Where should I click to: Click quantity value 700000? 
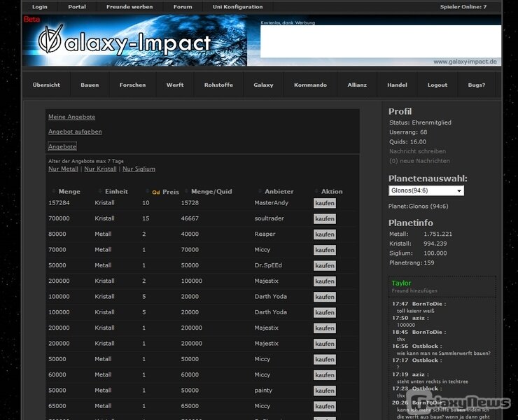coord(59,218)
